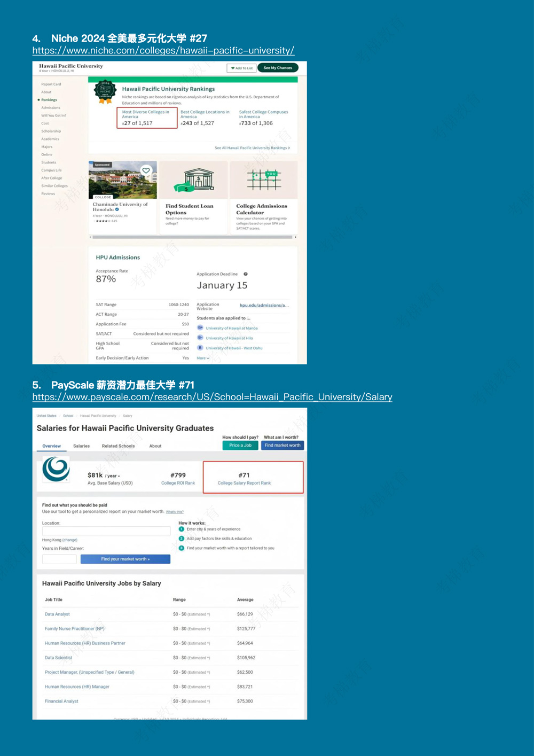This screenshot has height=756, width=534.
Task: Click the Application Deadline help question icon
Action: click(246, 274)
